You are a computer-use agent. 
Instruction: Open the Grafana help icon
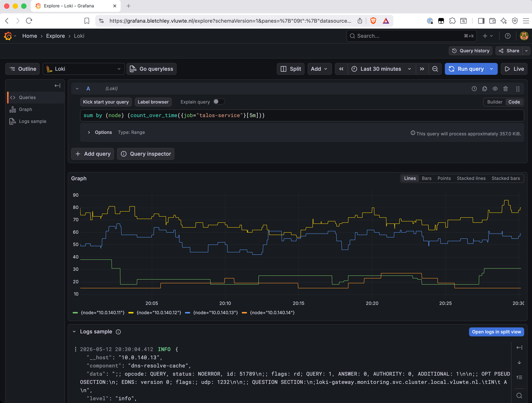(508, 36)
